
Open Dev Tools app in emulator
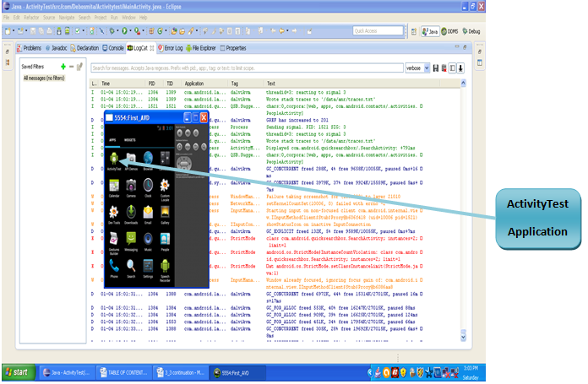[114, 214]
